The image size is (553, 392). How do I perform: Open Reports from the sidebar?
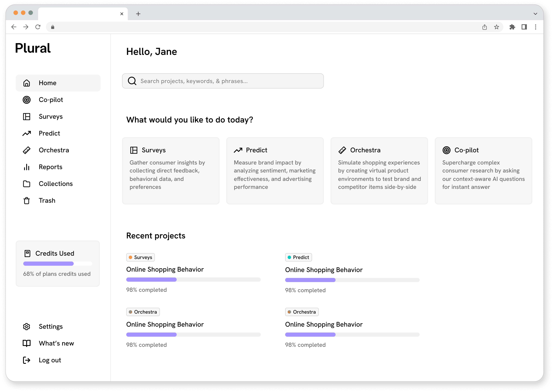(x=58, y=167)
